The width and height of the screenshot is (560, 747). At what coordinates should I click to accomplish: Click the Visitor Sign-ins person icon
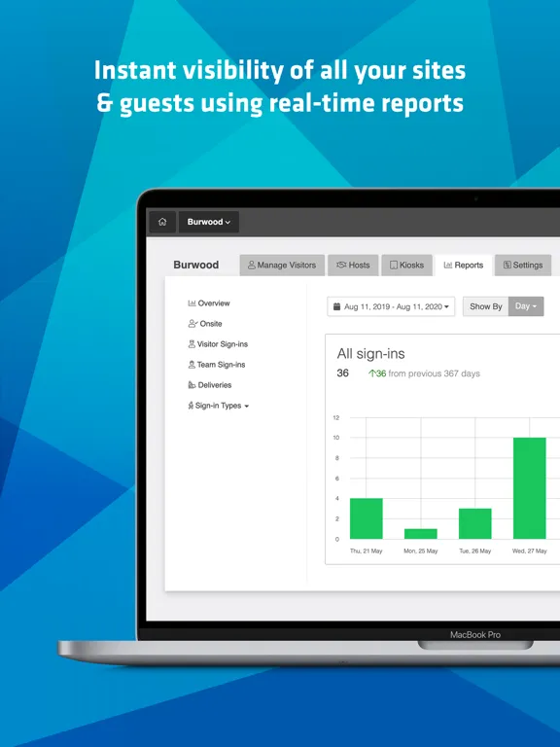[x=192, y=344]
